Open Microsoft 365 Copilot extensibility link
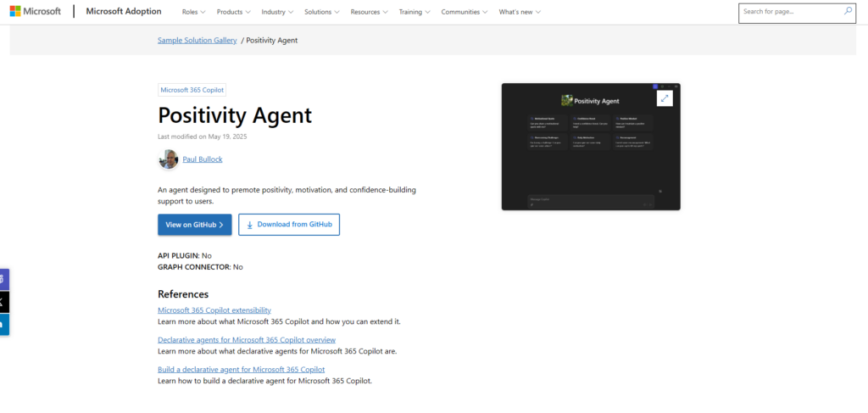Image resolution: width=868 pixels, height=413 pixels. (214, 310)
